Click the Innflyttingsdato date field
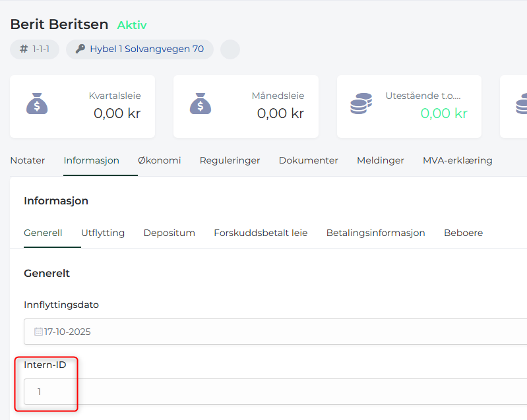The width and height of the screenshot is (527, 420). [x=275, y=332]
